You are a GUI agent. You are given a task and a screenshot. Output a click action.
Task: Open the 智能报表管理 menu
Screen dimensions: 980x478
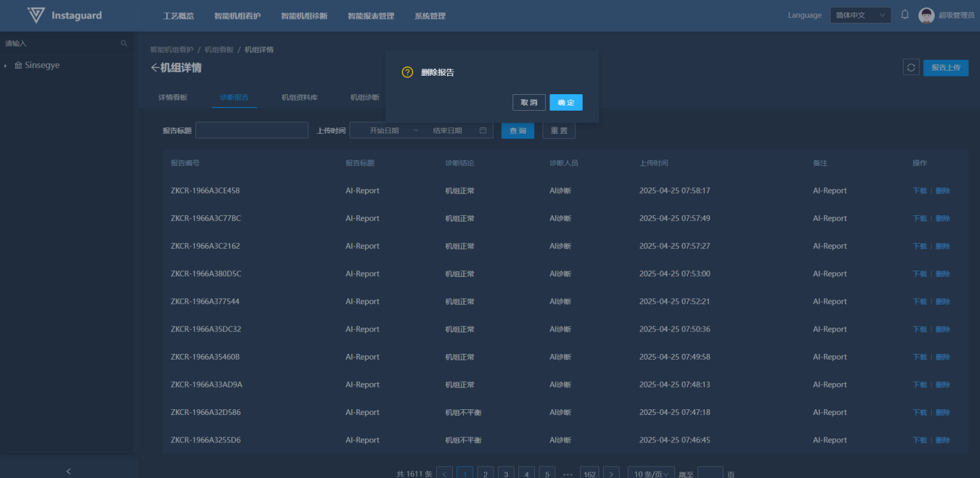point(371,16)
